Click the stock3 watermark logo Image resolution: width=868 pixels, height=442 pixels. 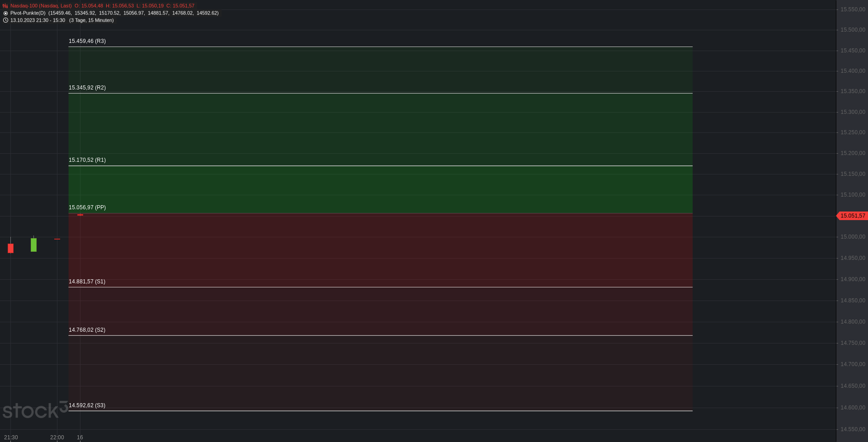[35, 409]
